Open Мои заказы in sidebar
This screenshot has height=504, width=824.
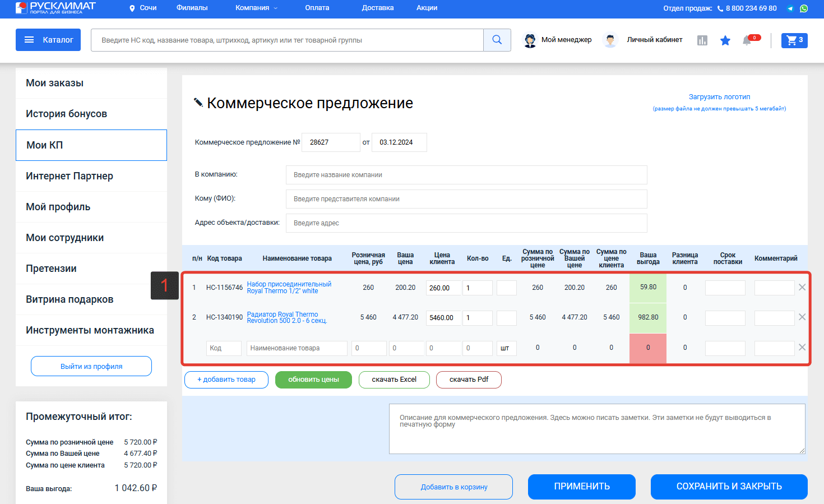pyautogui.click(x=91, y=83)
